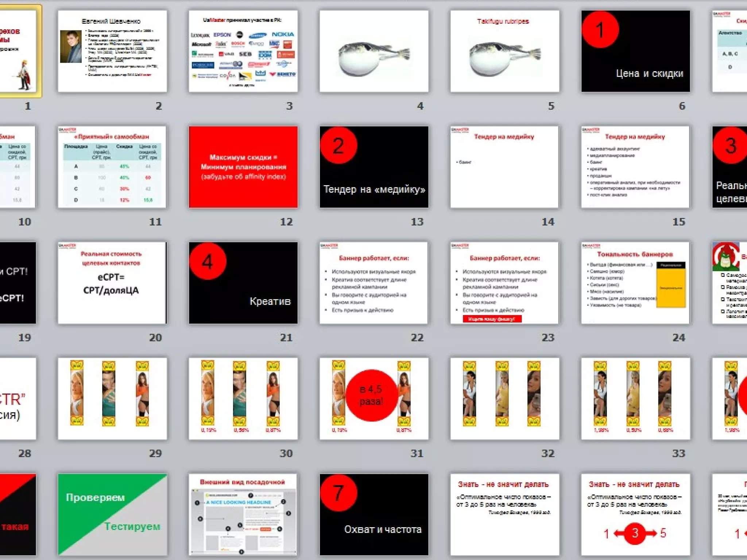The width and height of the screenshot is (747, 560).
Task: Select slide 20 with eCPT formula
Action: pyautogui.click(x=112, y=283)
